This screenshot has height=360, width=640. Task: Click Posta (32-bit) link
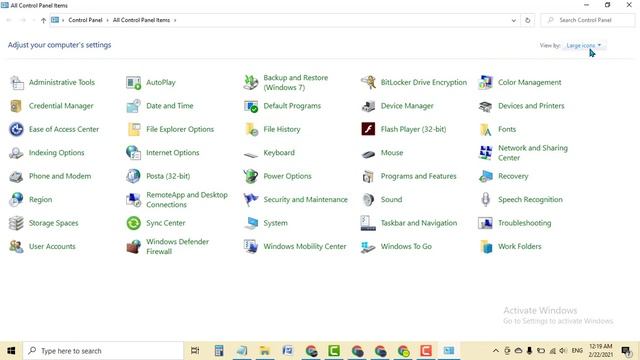168,176
